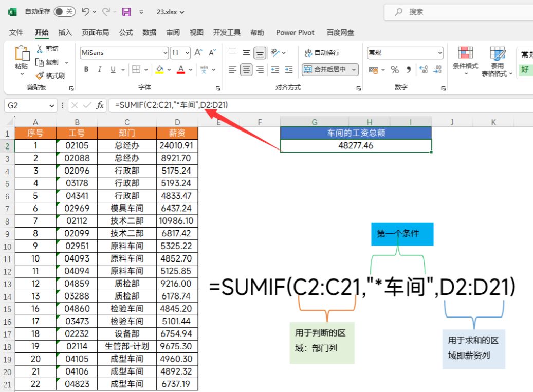Click the middle align icon
Image resolution: width=533 pixels, height=392 pixels.
(x=246, y=52)
